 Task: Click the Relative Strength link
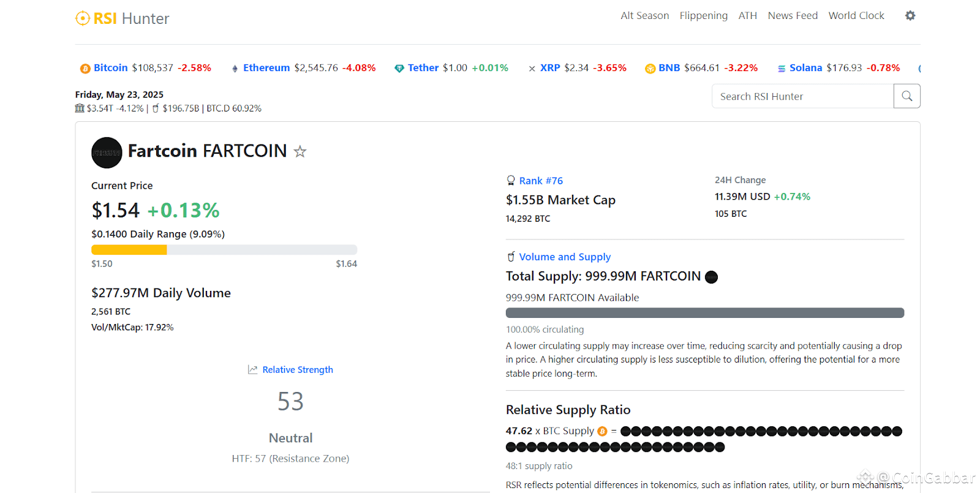(x=298, y=370)
